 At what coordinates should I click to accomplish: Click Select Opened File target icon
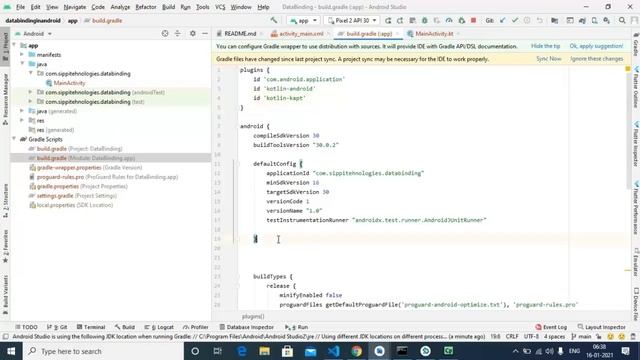point(165,33)
